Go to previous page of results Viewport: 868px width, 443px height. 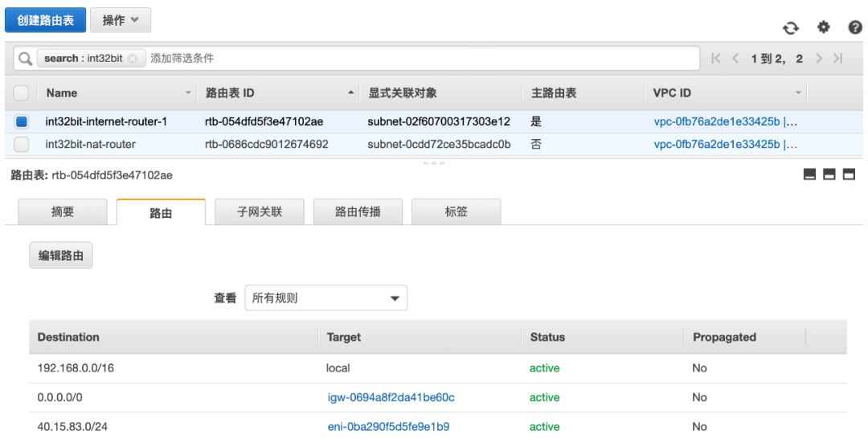(x=735, y=58)
